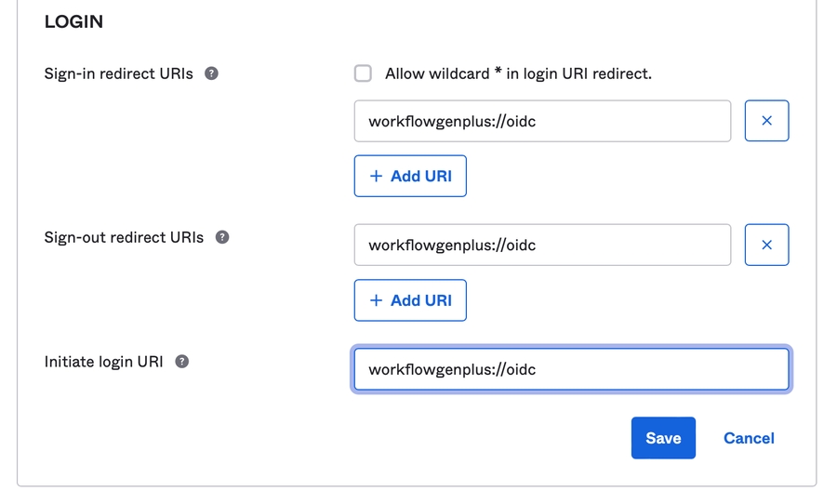Screen dimensions: 837x504
Task: Remove the sign-out redirect URI with X
Action: click(766, 245)
